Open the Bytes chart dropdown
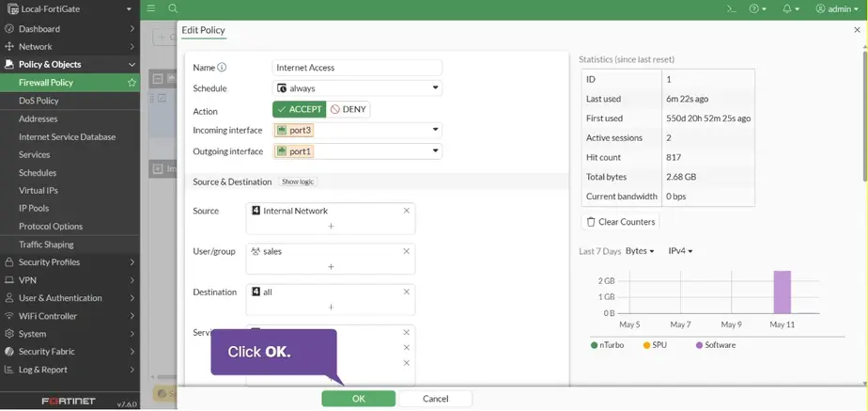 (640, 251)
